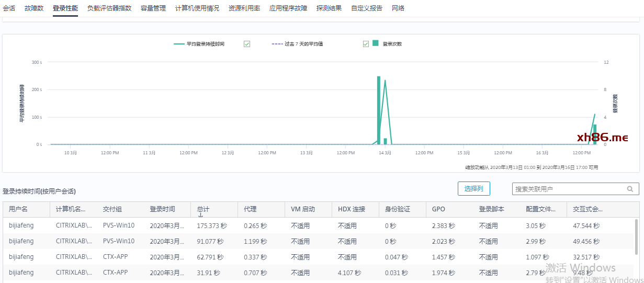Viewport: 644px width, 283px height.
Task: Click the tall login-count bar on 14 3月
Action: (378, 110)
